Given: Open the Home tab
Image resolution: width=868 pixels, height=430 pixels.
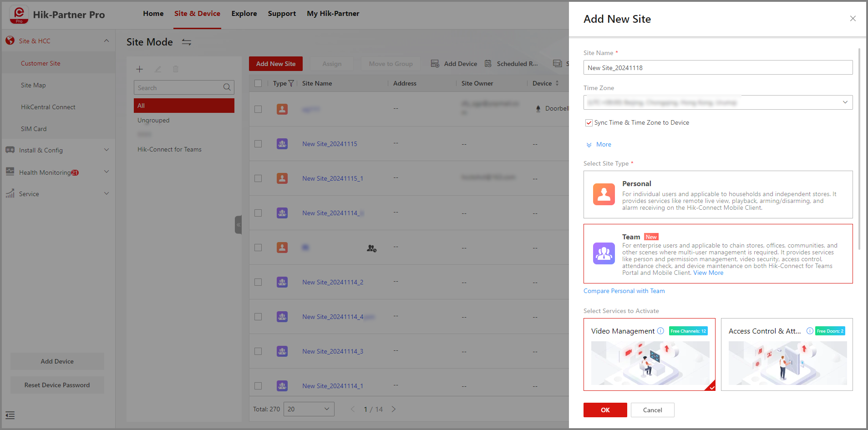Looking at the screenshot, I should point(153,14).
